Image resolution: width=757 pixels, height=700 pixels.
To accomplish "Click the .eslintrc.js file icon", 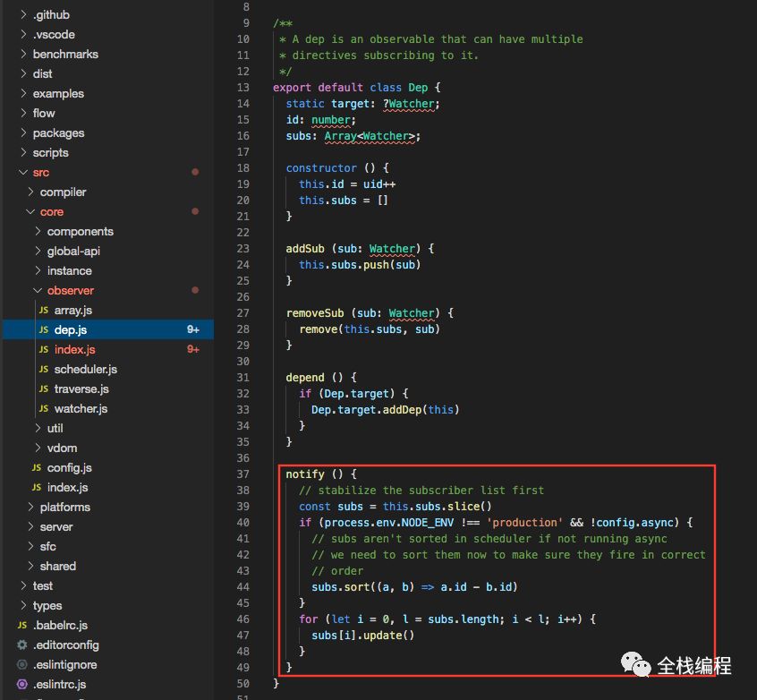I will click(x=22, y=684).
